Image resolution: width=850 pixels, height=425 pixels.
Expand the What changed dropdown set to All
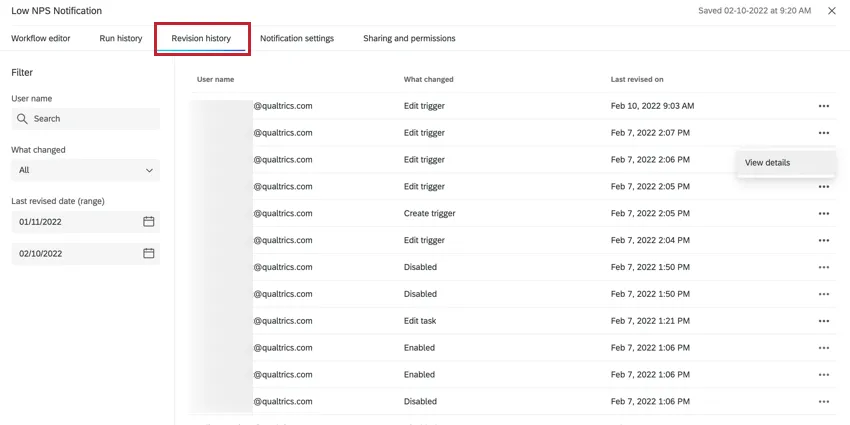85,170
